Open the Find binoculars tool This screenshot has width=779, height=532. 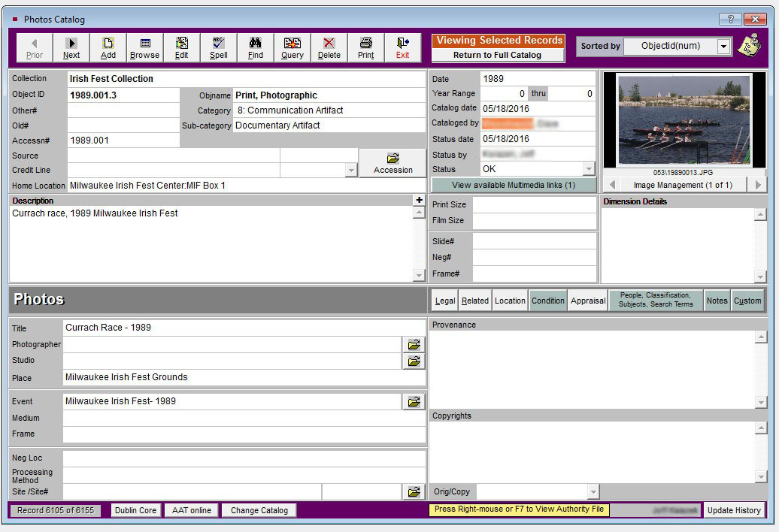click(256, 48)
